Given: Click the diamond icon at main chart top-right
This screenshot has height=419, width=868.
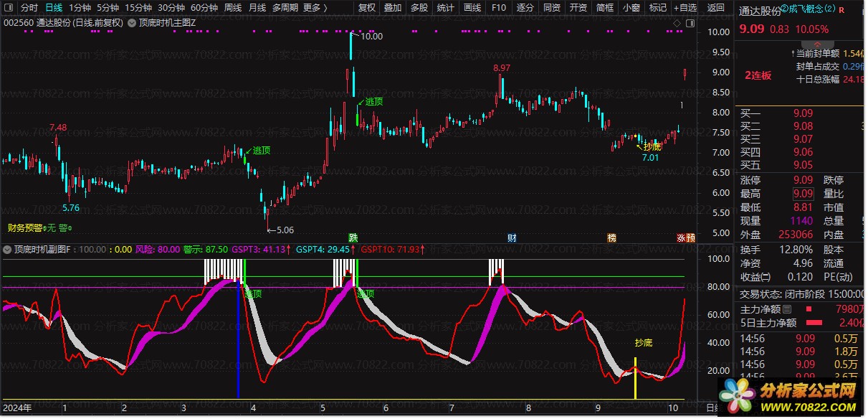Looking at the screenshot, I should 677,23.
